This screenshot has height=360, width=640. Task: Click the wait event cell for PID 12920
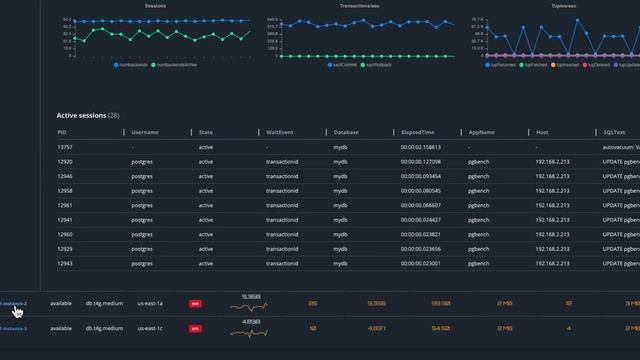tap(282, 162)
